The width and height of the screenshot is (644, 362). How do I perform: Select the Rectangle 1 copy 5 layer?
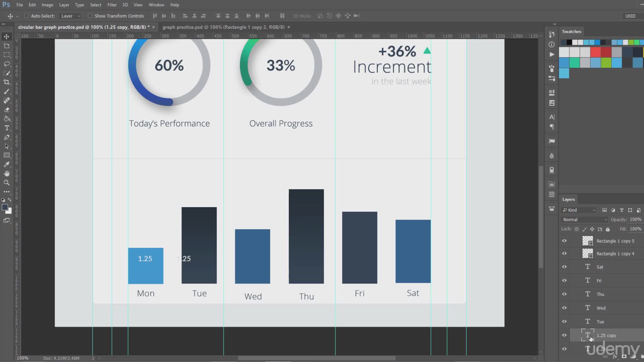click(615, 241)
